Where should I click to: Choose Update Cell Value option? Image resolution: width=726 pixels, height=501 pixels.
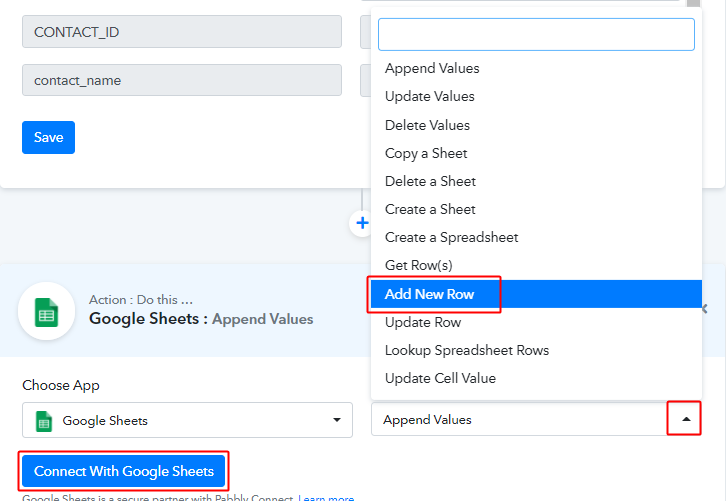pos(536,378)
